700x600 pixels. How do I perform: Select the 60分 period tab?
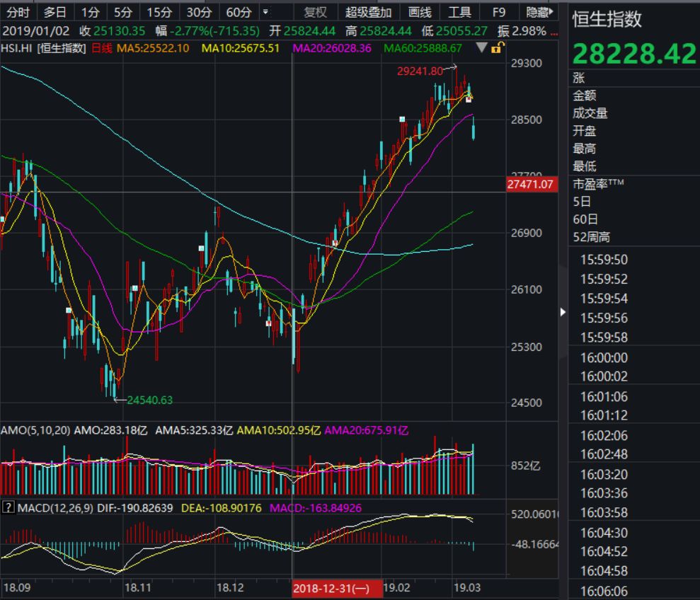click(x=239, y=13)
